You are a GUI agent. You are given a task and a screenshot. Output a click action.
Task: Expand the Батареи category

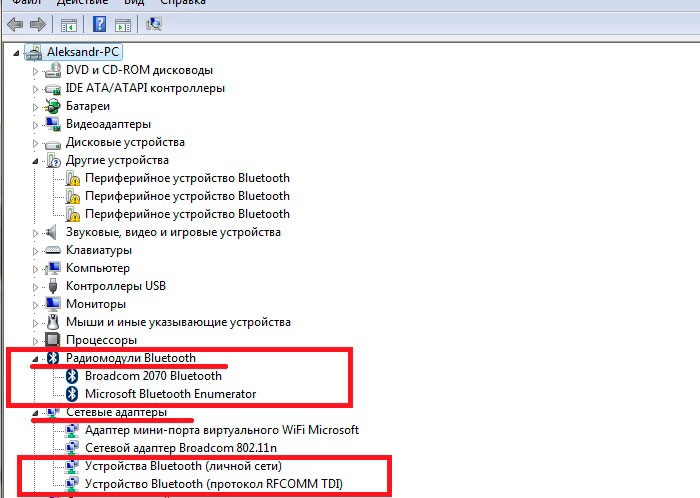tap(35, 107)
